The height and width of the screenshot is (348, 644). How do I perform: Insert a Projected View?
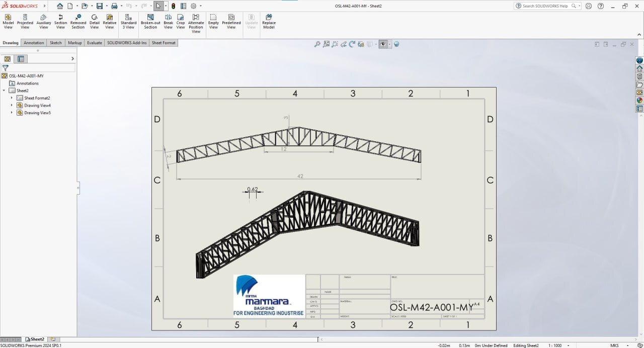(25, 22)
